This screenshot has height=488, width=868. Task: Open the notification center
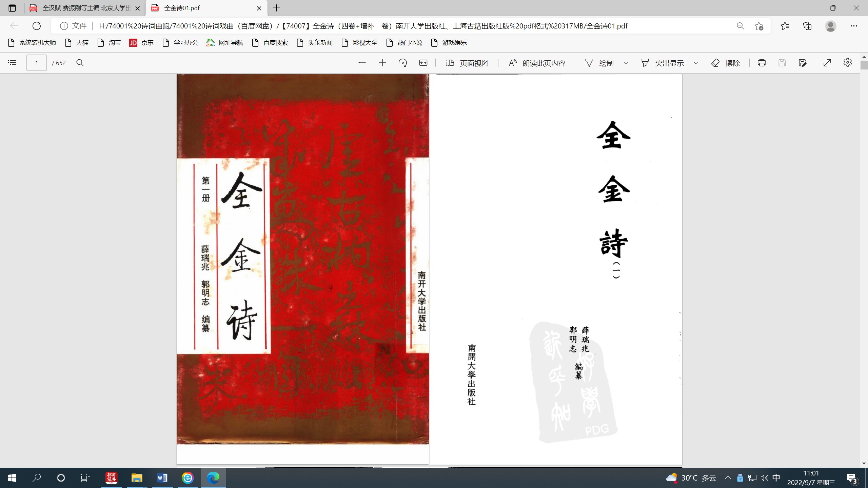(852, 479)
